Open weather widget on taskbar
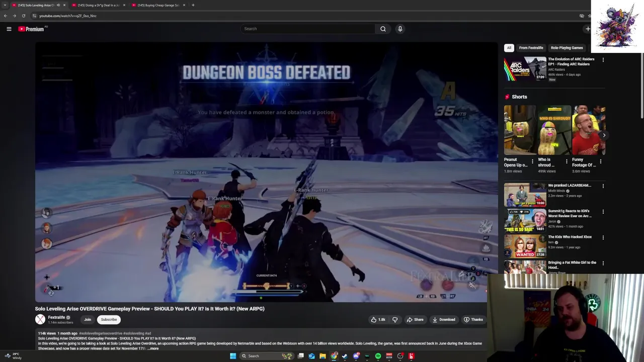 pos(13,356)
